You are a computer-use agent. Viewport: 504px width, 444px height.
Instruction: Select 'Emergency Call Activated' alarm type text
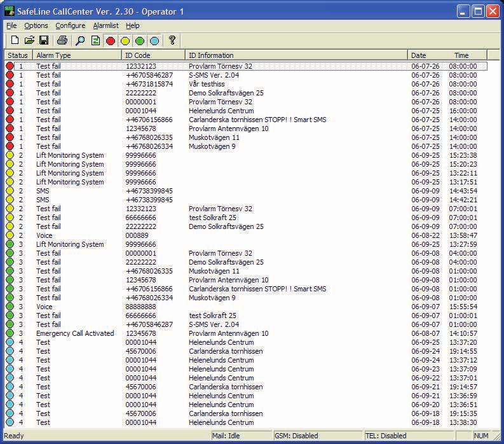(75, 333)
